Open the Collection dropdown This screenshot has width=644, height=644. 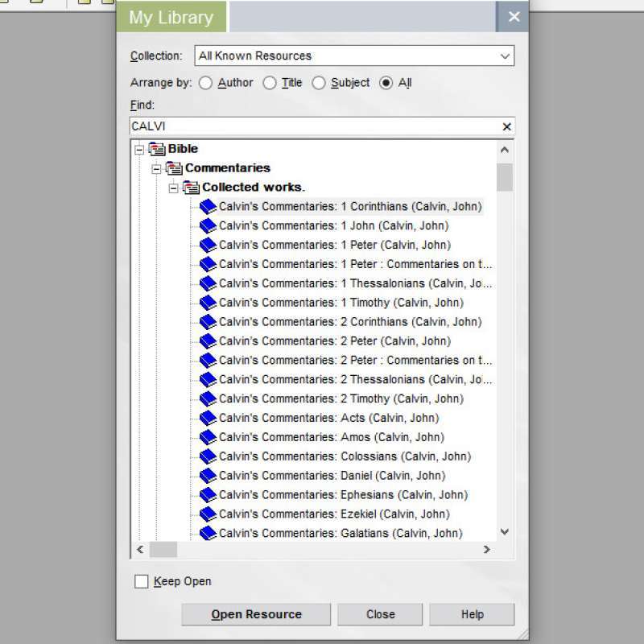505,56
